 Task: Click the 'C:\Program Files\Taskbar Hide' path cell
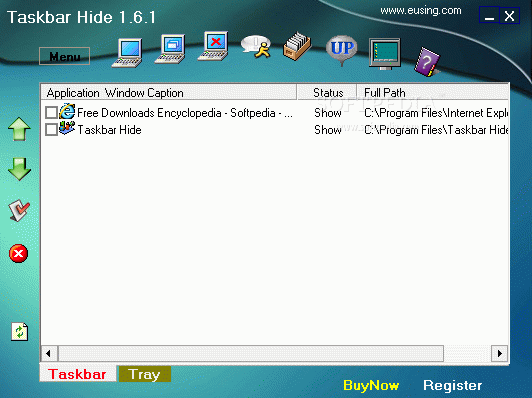(436, 130)
